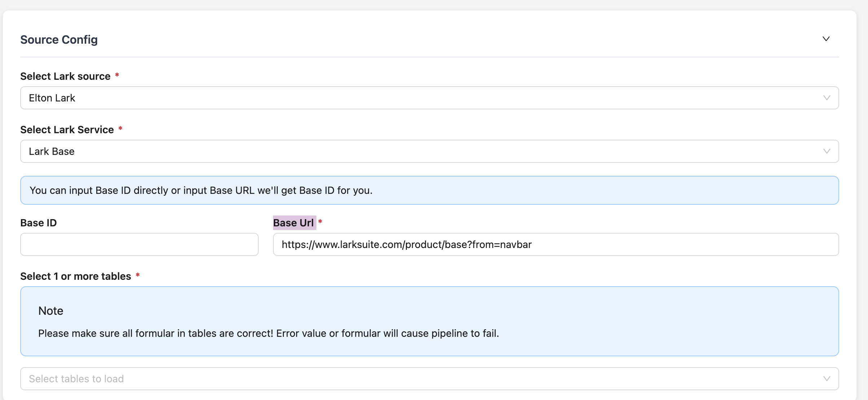
Task: Click the Select Lark Service label
Action: click(x=67, y=130)
